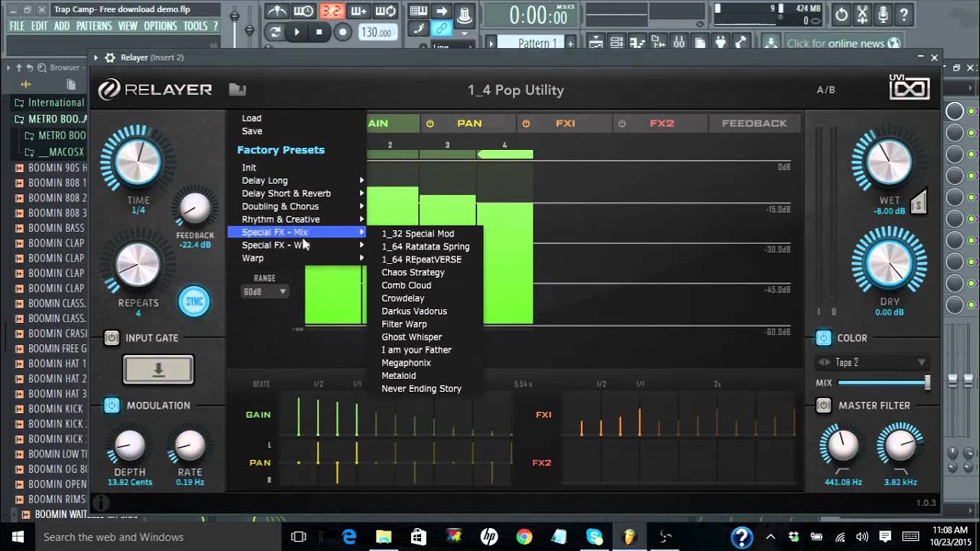Toggle the auto scroll arrow icon
Viewport: 980px width, 551px height.
pos(441,11)
